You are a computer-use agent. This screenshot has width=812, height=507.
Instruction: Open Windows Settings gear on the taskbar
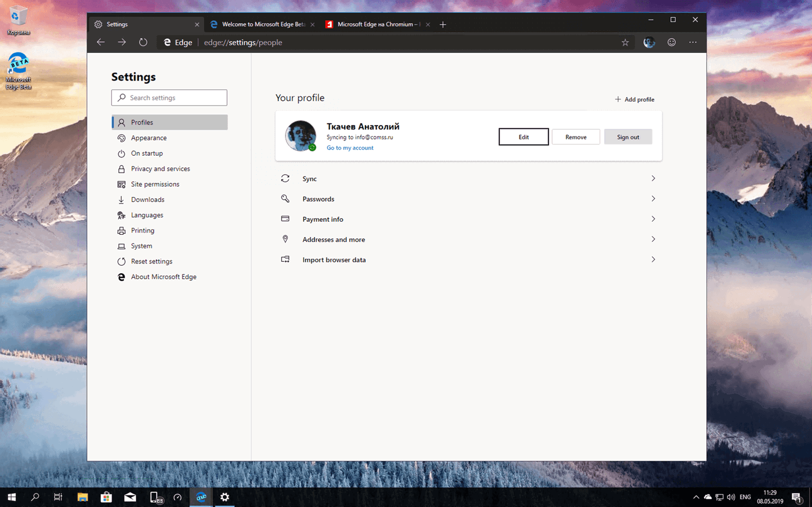225,497
